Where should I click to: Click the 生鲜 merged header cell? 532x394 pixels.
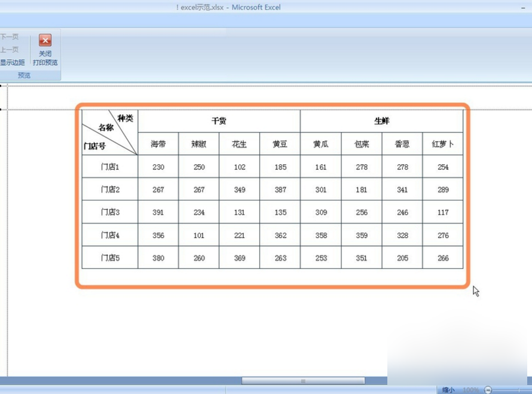tap(382, 121)
